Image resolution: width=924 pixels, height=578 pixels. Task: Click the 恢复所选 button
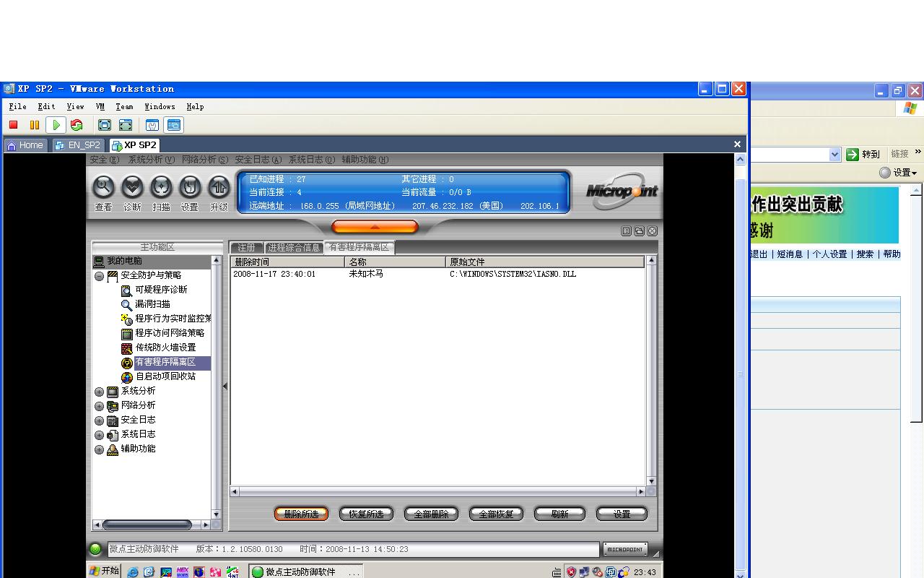(x=366, y=514)
